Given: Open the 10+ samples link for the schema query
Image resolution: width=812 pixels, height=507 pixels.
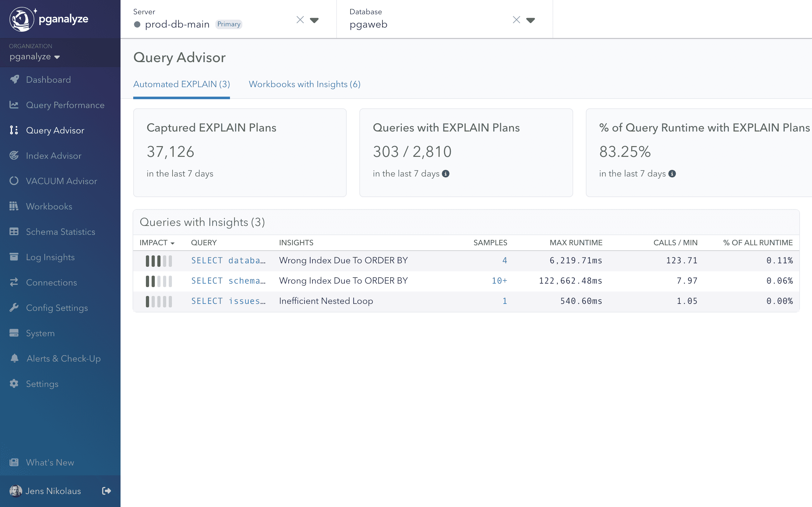Looking at the screenshot, I should tap(499, 281).
